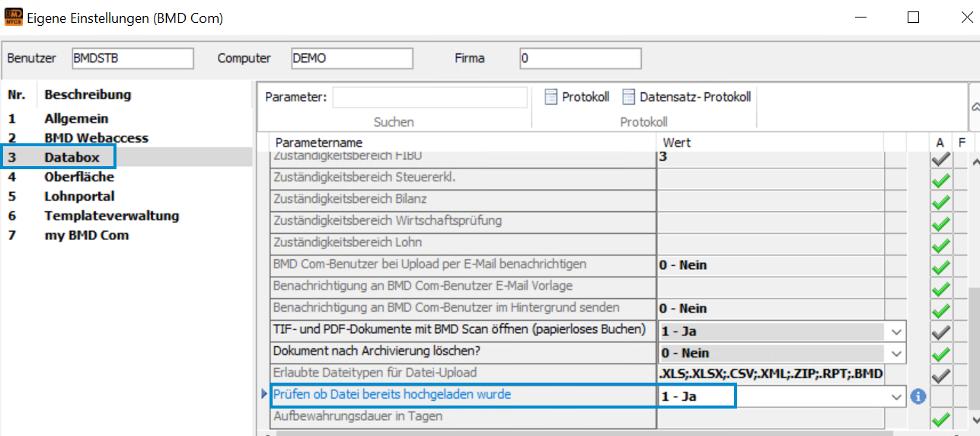Toggle checkmark for Upload per E-Mail benachrichtigen row
Image resolution: width=980 pixels, height=436 pixels.
[x=941, y=268]
